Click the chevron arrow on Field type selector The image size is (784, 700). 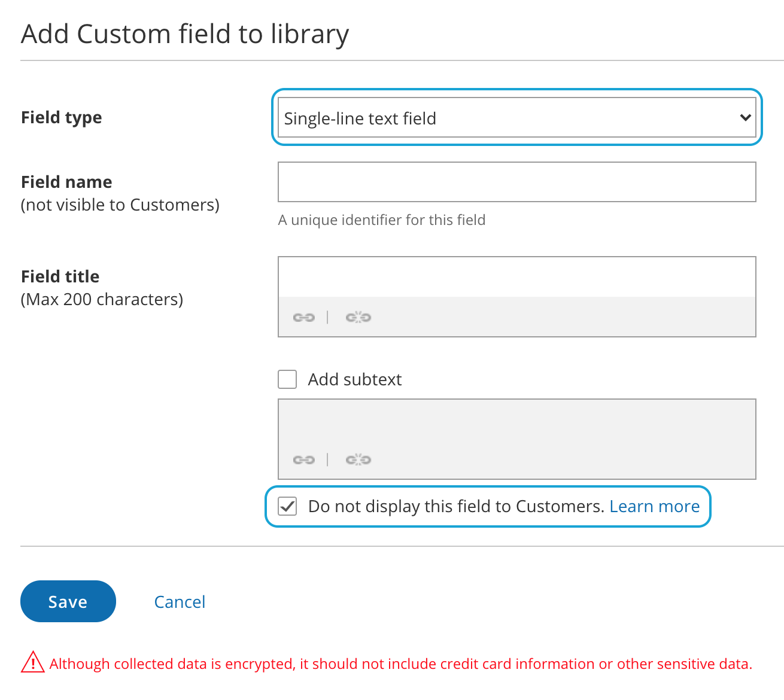(745, 118)
